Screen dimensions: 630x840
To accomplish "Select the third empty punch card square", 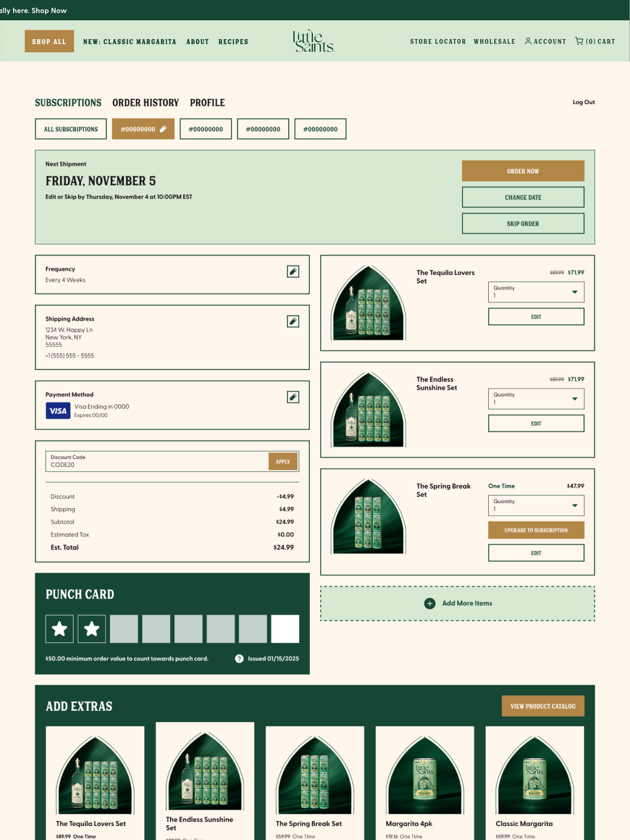I will coord(188,629).
